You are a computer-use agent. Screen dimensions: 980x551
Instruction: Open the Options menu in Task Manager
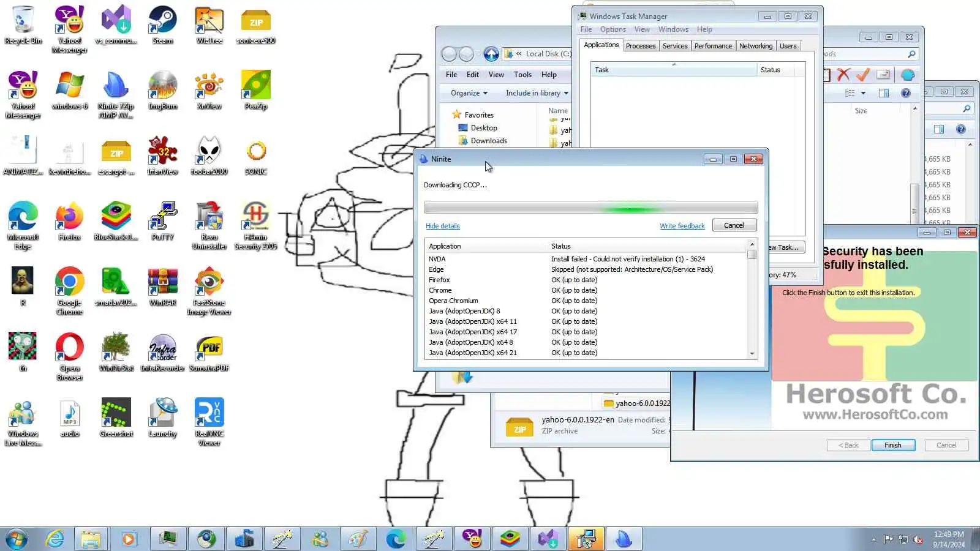(x=612, y=29)
